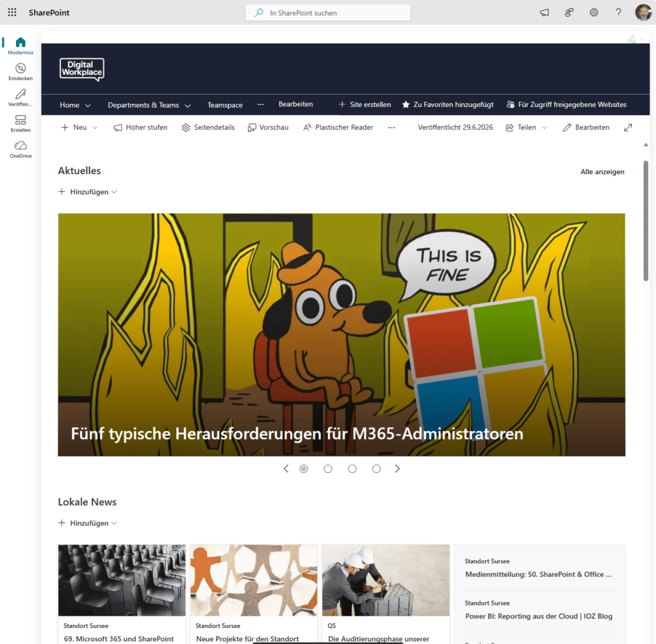Open the Entdecken compass icon
Screen dimensions: 656x644
[20, 68]
